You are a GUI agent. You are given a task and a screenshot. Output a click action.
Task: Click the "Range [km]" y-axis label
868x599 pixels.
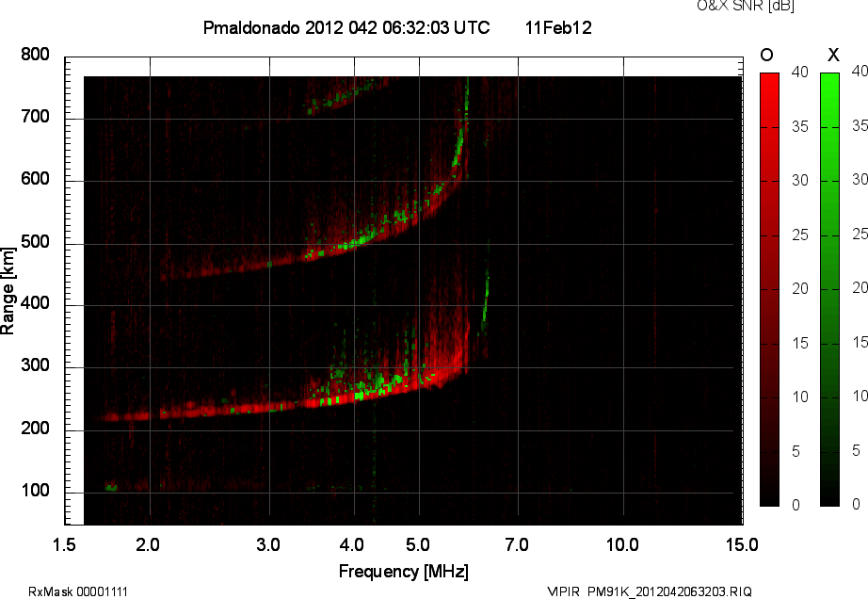point(8,291)
